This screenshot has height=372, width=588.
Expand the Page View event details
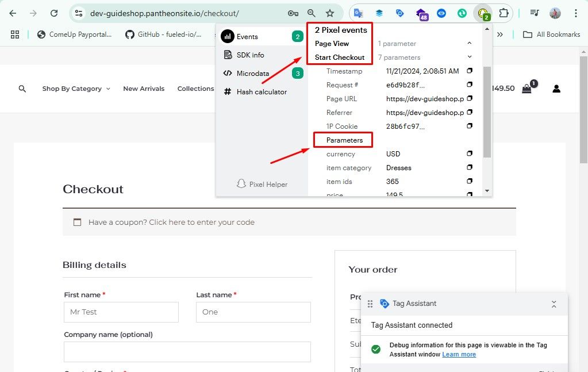470,44
